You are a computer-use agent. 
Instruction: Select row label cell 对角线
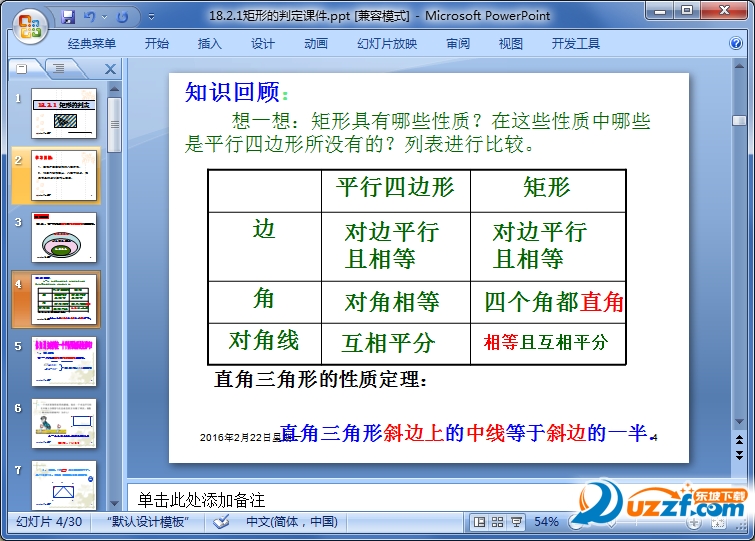[x=264, y=344]
